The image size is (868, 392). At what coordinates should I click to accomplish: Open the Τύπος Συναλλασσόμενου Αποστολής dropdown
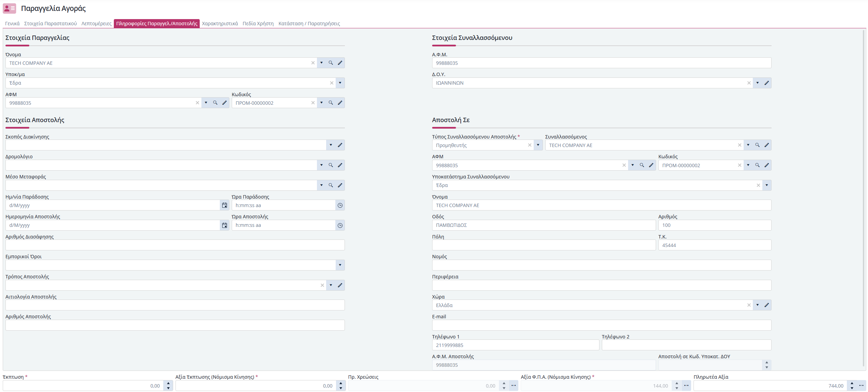pyautogui.click(x=538, y=145)
